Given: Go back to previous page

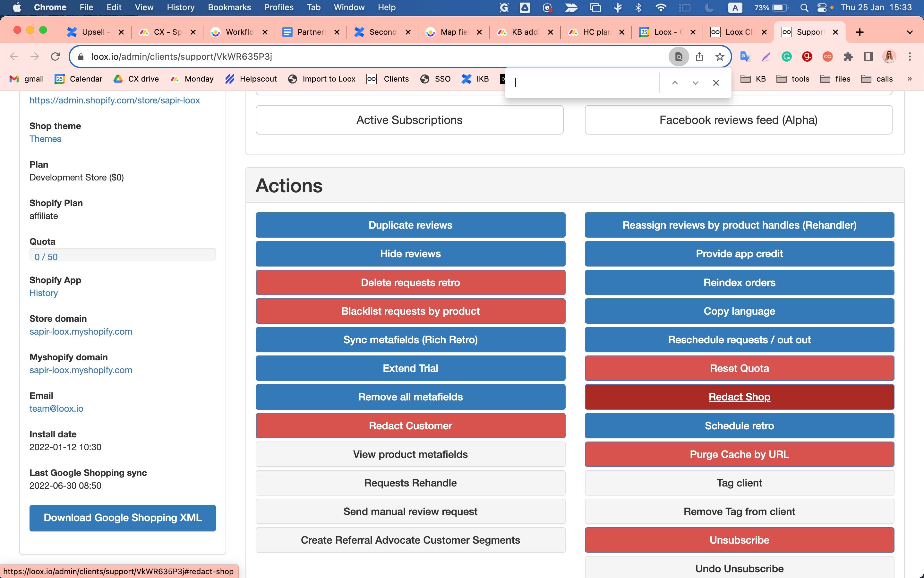Looking at the screenshot, I should point(14,57).
